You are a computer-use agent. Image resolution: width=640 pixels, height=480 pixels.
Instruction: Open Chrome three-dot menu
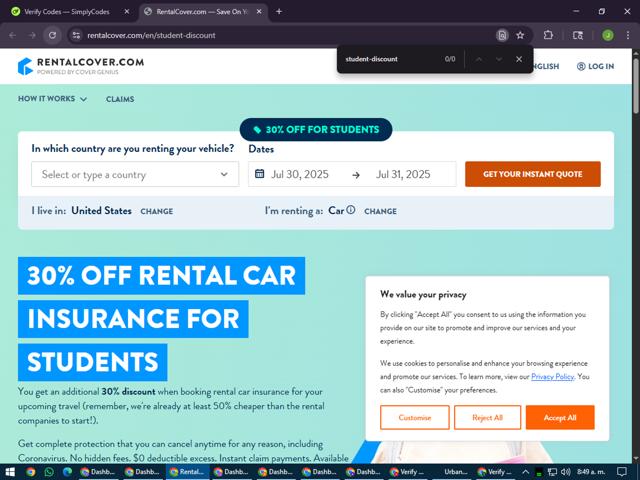[628, 35]
